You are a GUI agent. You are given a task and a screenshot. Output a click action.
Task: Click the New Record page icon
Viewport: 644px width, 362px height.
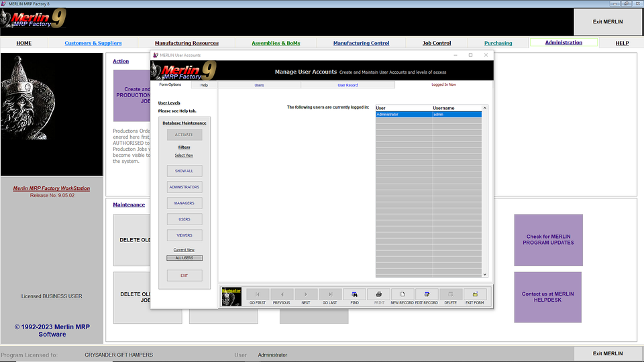402,294
